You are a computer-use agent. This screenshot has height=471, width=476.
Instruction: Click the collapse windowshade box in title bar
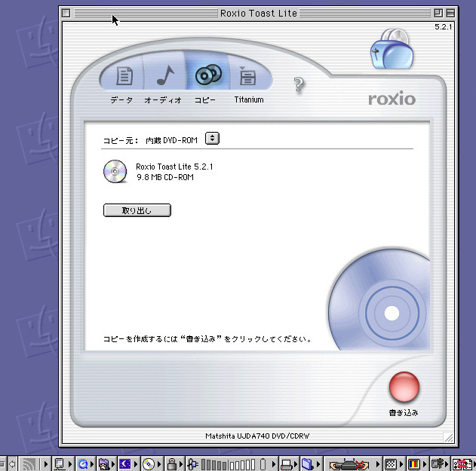coord(451,13)
